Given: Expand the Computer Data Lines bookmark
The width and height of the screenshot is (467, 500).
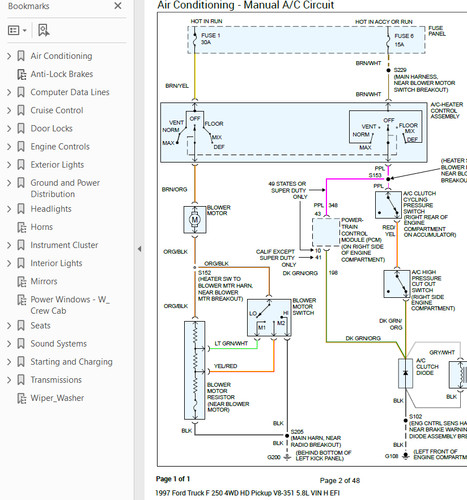Looking at the screenshot, I should (x=9, y=92).
